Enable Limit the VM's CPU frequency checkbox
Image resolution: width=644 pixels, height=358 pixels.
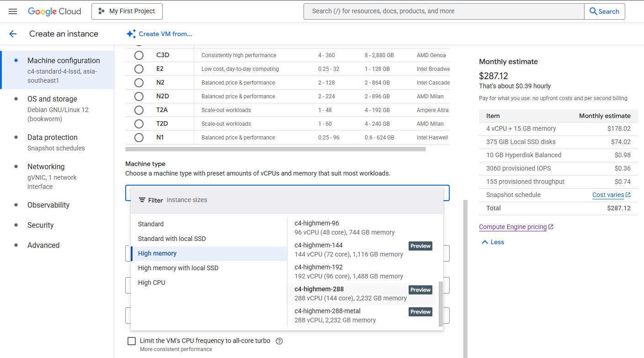pyautogui.click(x=132, y=341)
